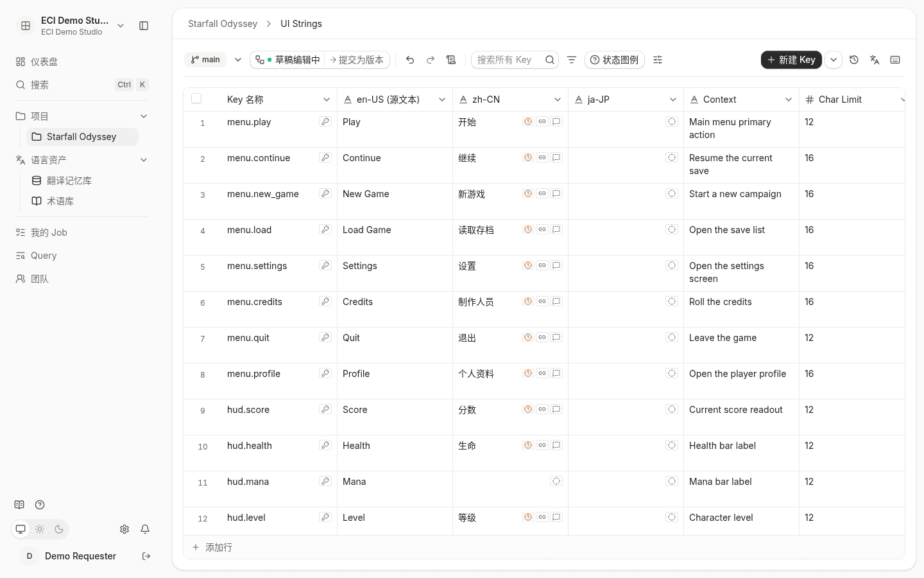Expand the dropdown arrow next to 新建 Key
This screenshot has width=924, height=578.
pyautogui.click(x=834, y=60)
